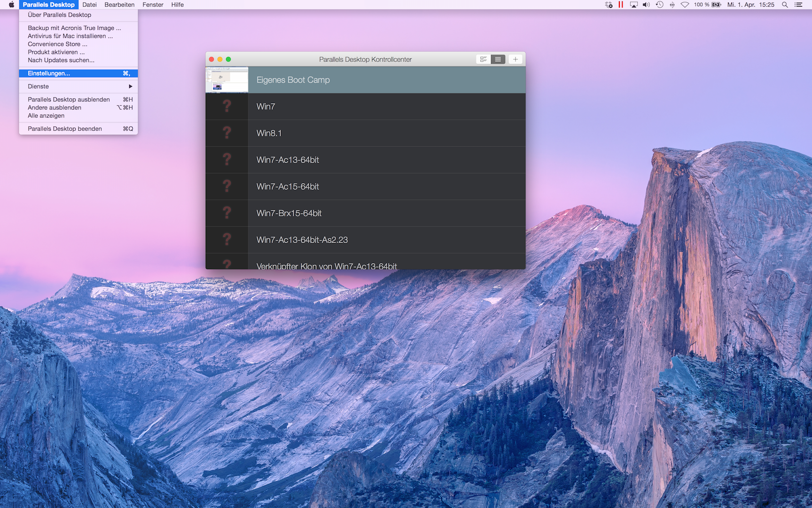The image size is (812, 508).
Task: Select Nach Updates suchen... menu item
Action: tap(61, 60)
